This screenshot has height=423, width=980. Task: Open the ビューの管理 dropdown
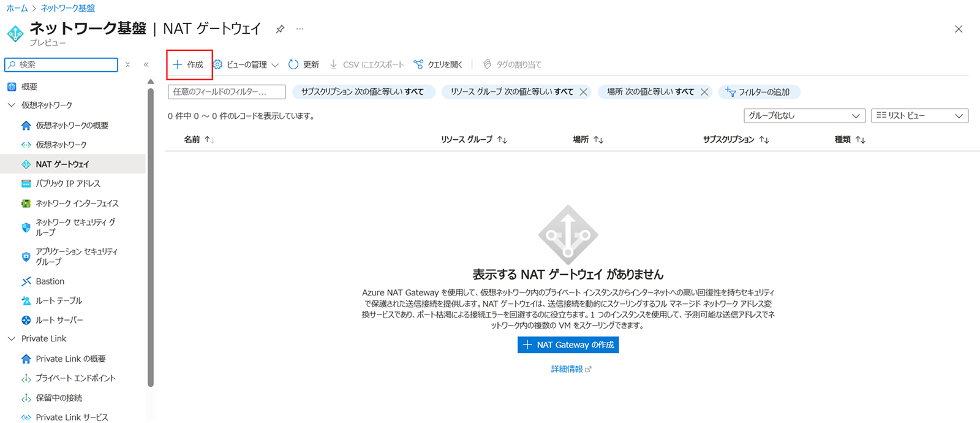tap(246, 64)
